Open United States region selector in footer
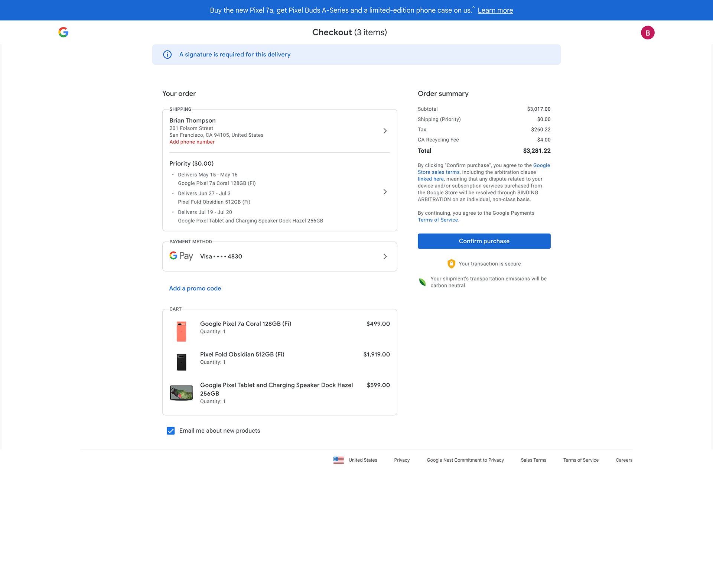Viewport: 713px width, 588px height. (355, 460)
